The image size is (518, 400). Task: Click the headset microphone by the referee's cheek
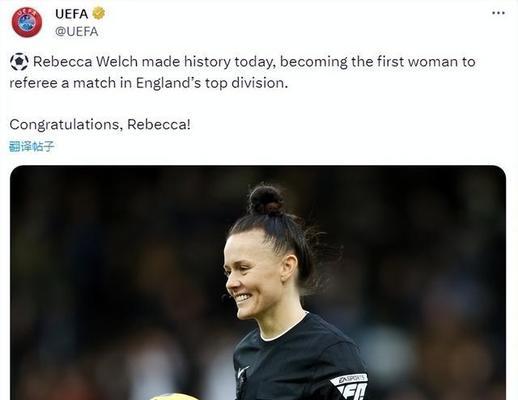tap(225, 295)
